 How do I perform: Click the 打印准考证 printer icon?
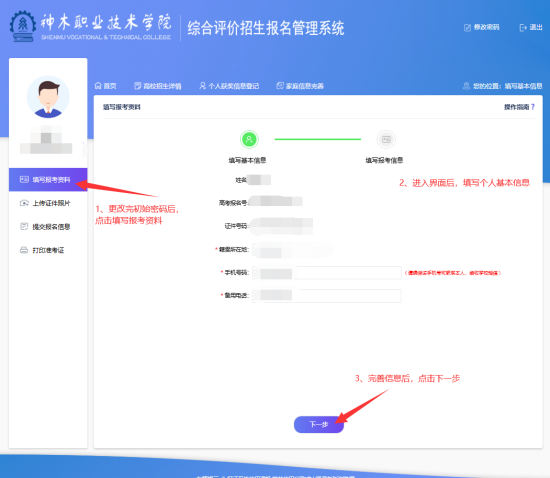click(x=24, y=250)
